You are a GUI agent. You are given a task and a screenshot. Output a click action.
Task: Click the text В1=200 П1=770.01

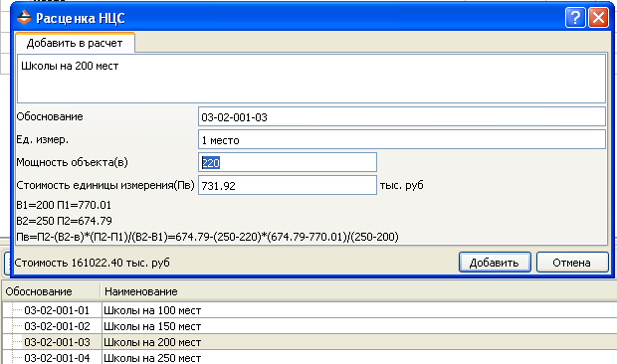coord(64,205)
